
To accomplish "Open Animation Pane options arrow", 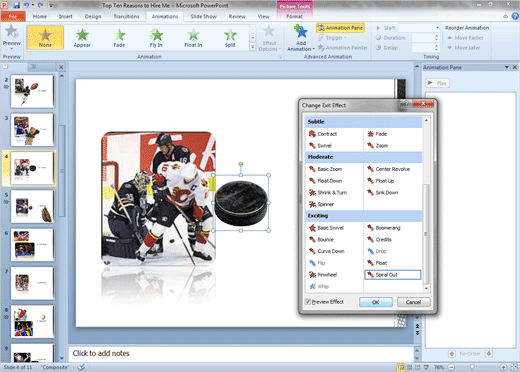I will [507, 67].
